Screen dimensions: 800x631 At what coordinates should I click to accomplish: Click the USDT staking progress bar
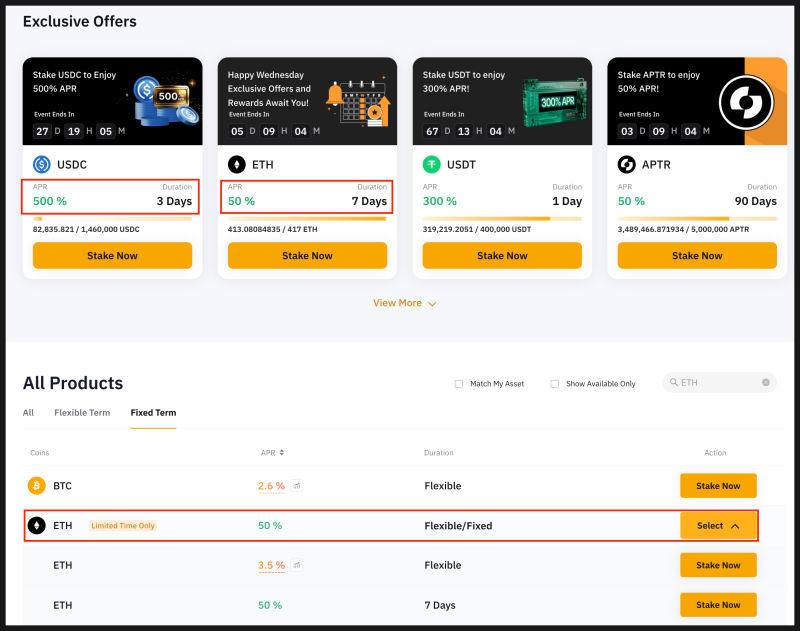(x=502, y=219)
